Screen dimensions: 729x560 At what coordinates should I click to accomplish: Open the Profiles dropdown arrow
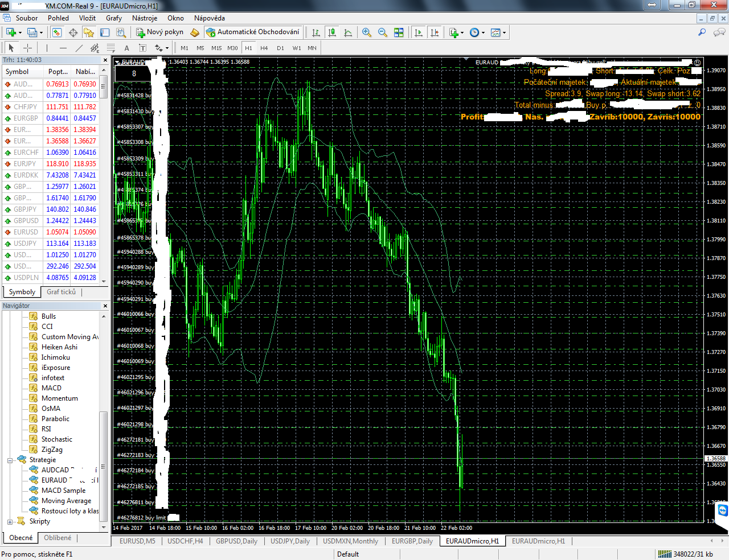(41, 32)
